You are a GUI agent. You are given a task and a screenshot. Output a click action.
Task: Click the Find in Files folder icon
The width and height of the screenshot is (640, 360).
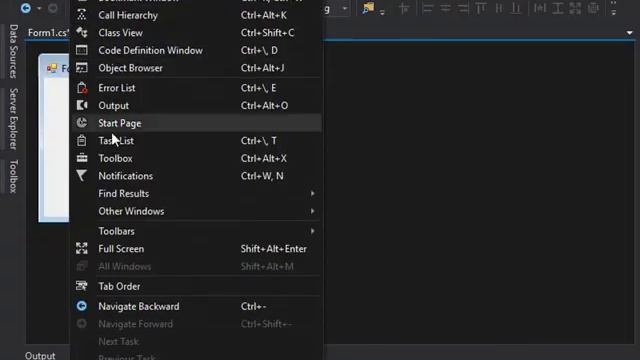point(368,8)
